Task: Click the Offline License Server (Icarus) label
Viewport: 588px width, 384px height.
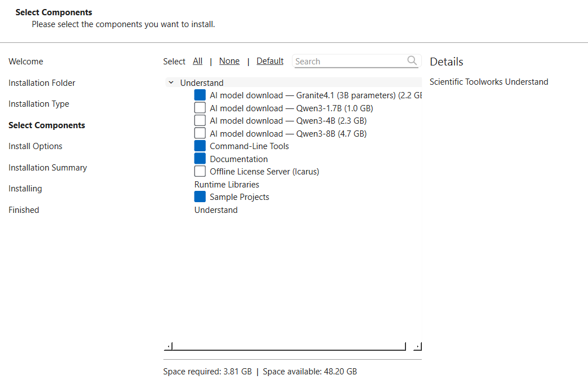Action: click(x=265, y=172)
